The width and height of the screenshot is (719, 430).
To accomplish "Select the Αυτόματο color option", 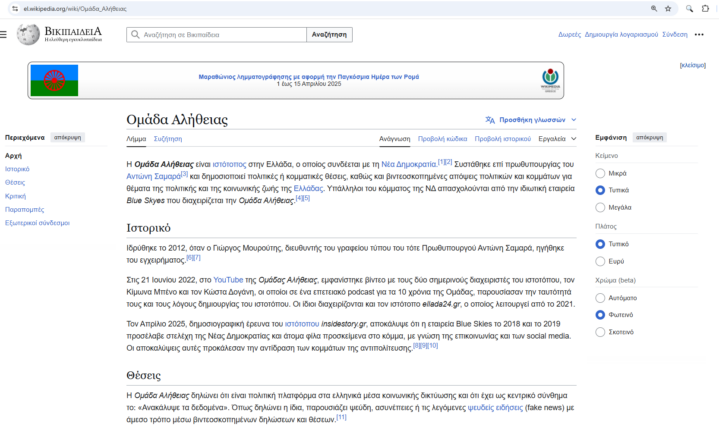I will coord(600,298).
